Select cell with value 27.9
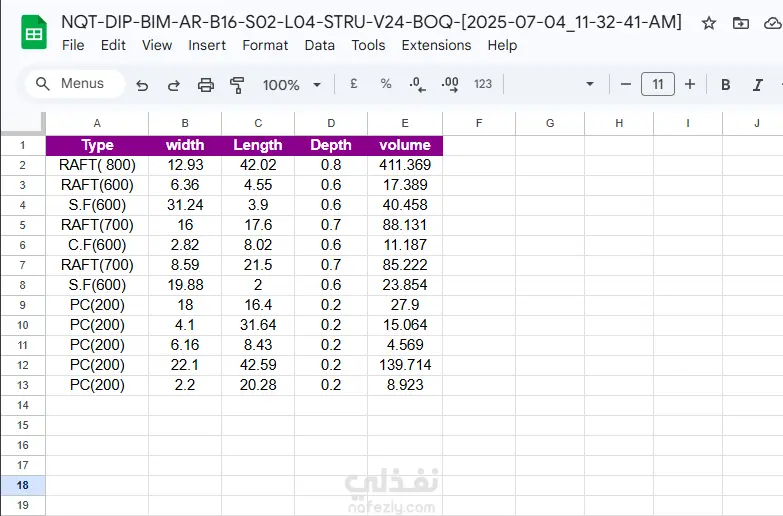Viewport: 783px width, 516px height. (405, 305)
